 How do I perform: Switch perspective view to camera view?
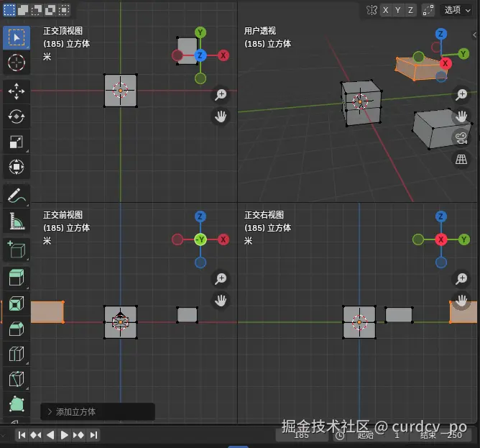click(x=461, y=138)
